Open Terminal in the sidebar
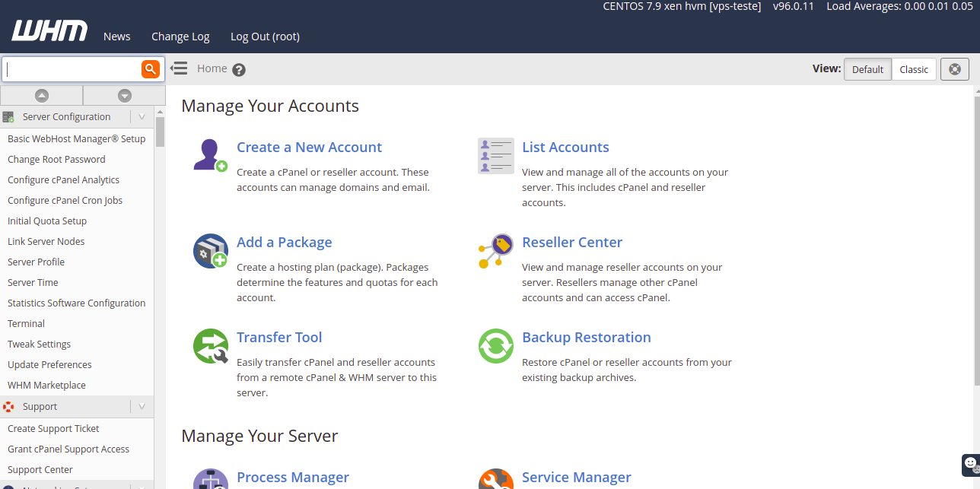 click(x=26, y=324)
